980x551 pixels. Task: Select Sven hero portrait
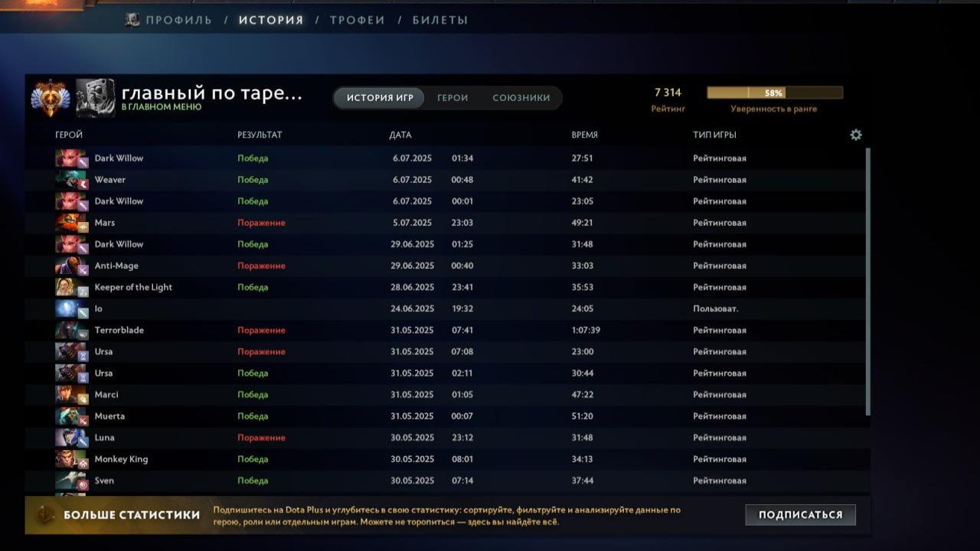[x=72, y=480]
